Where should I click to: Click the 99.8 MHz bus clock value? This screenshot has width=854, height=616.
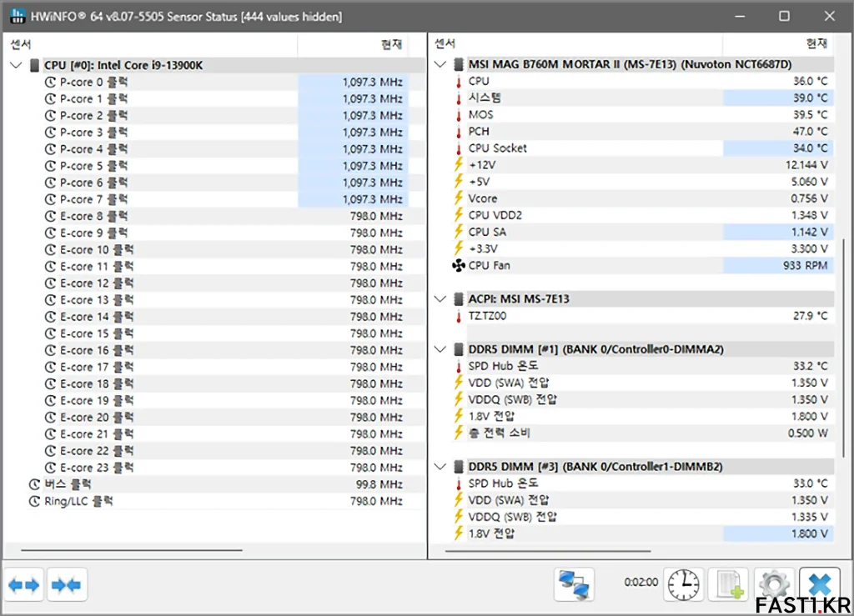379,484
